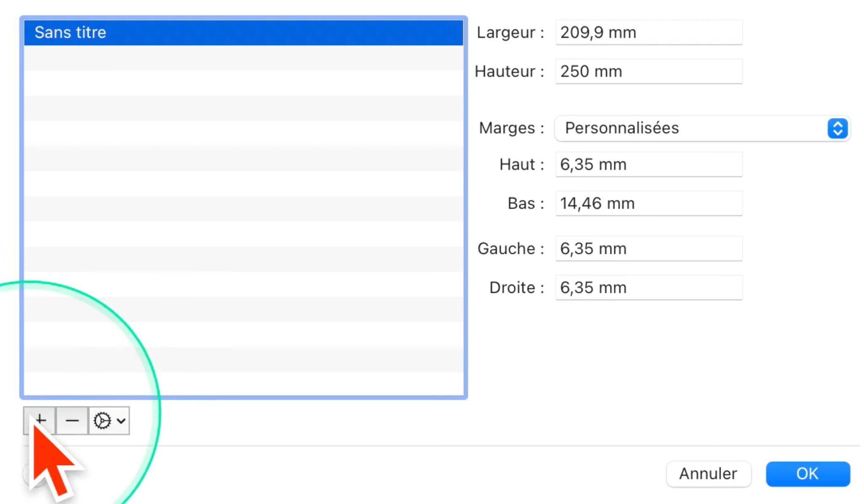Open the gear actions menu
This screenshot has height=504, width=864.
click(x=109, y=420)
